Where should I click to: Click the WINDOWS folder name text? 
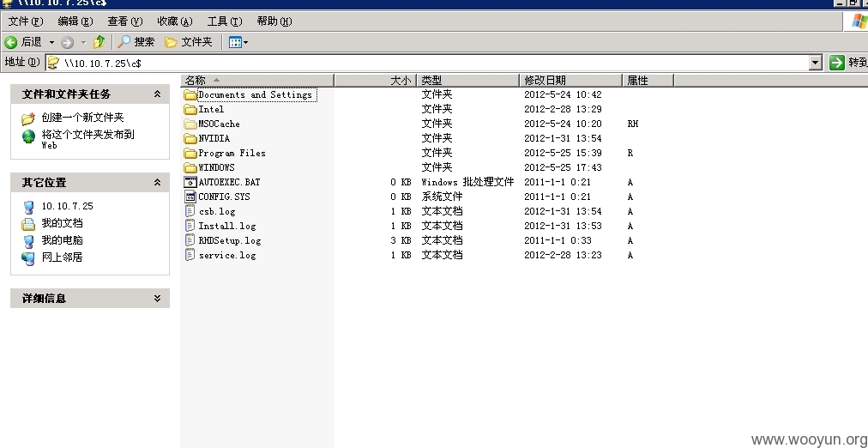tap(216, 168)
